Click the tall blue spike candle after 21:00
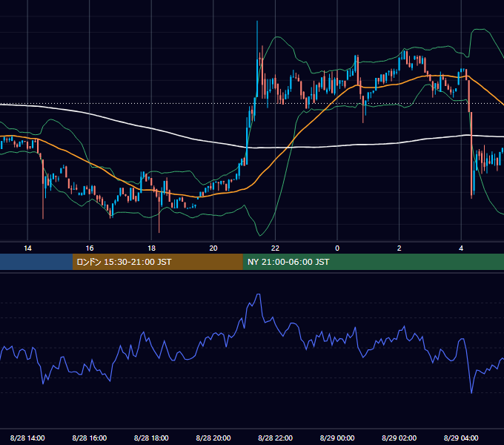 [x=257, y=59]
